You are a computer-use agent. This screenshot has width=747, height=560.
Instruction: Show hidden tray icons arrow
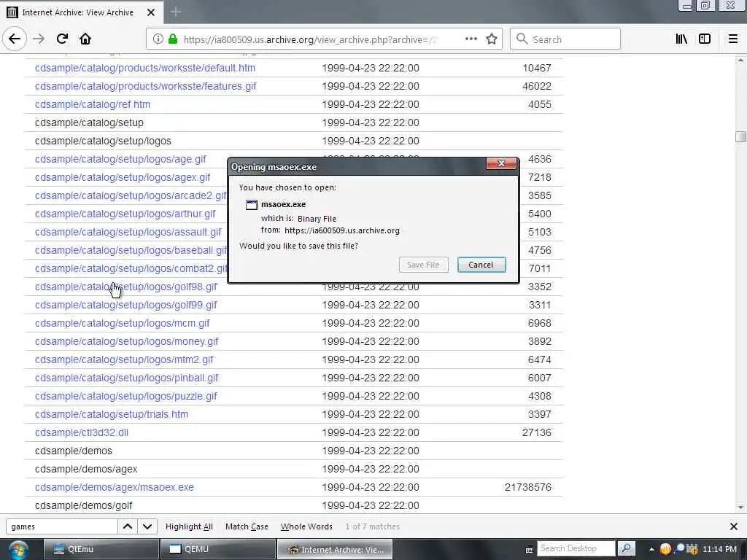[651, 549]
